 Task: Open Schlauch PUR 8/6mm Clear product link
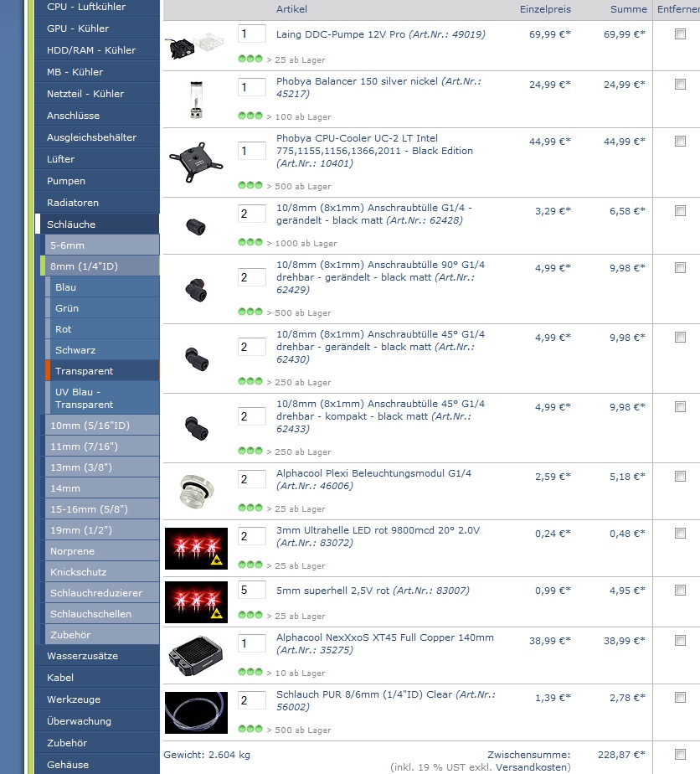click(x=385, y=700)
